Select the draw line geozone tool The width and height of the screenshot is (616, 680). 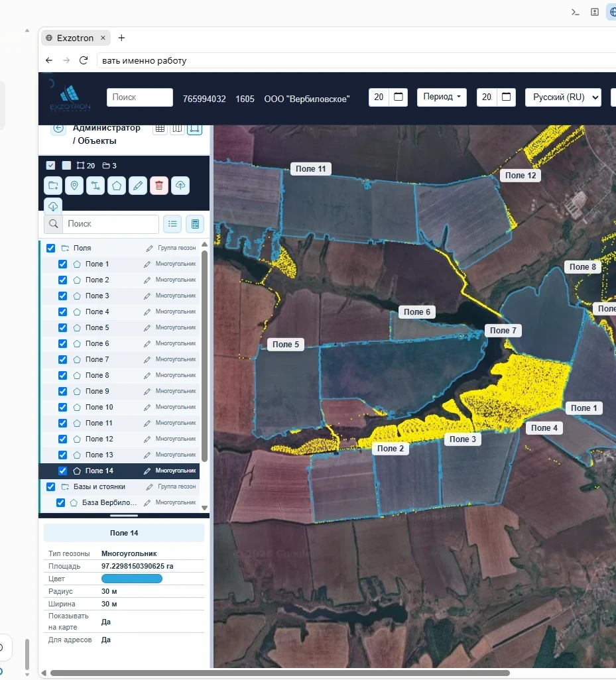(95, 186)
